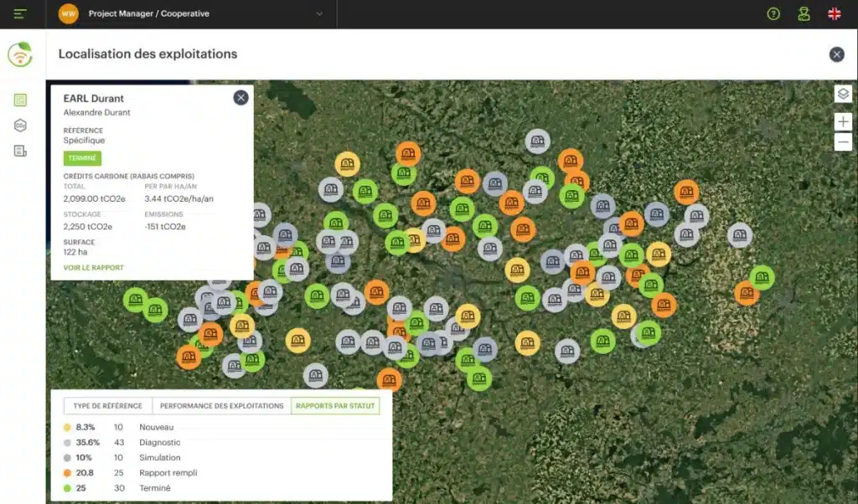Image resolution: width=858 pixels, height=504 pixels.
Task: Open the map layers selector
Action: coord(843,94)
